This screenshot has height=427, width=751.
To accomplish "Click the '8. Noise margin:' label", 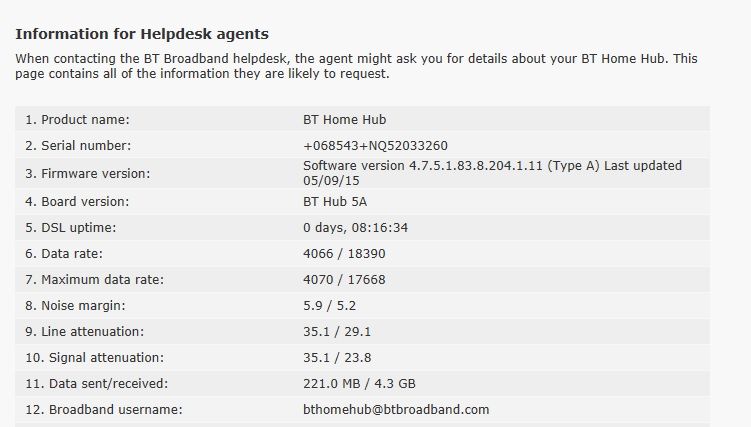I will (x=76, y=305).
